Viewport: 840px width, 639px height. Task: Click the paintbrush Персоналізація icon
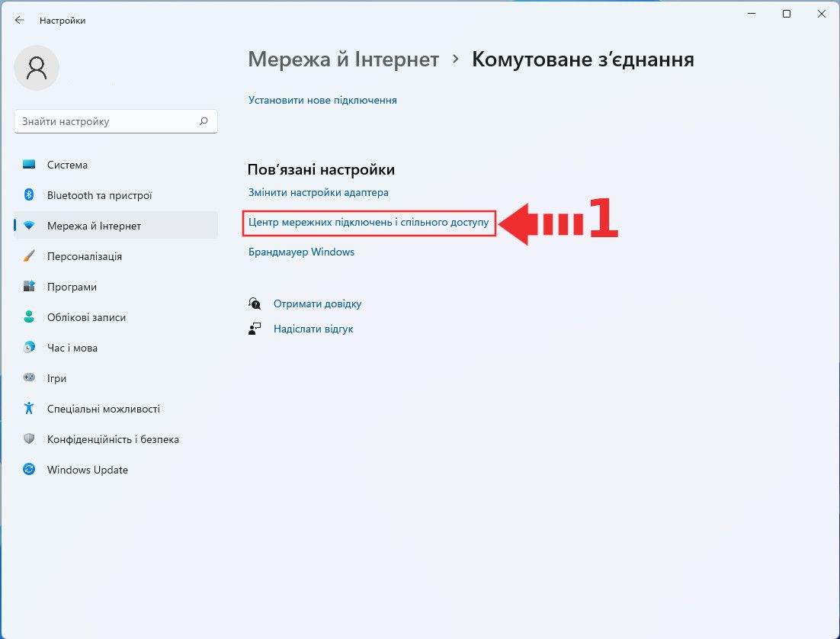tap(29, 255)
